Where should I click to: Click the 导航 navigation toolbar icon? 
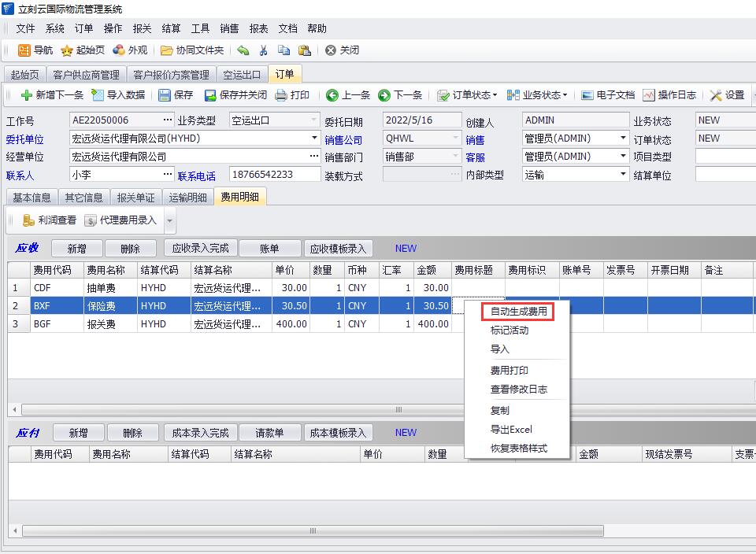[x=26, y=50]
